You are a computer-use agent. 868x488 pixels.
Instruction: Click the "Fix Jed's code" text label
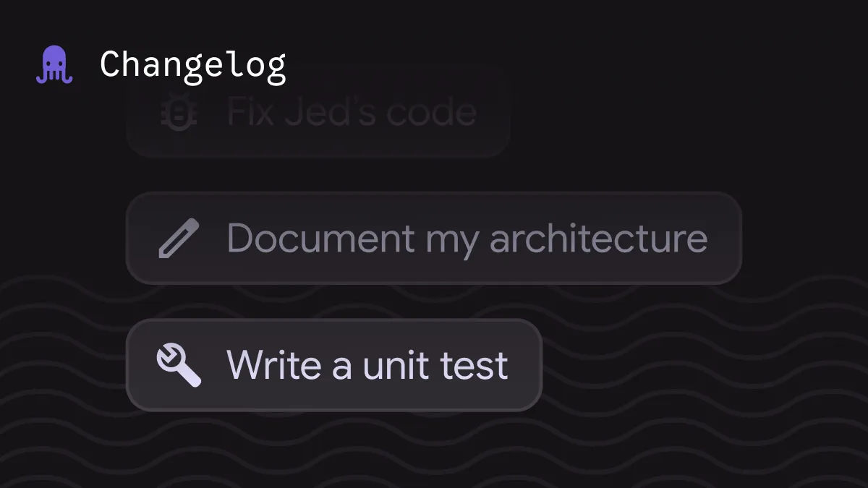point(352,113)
